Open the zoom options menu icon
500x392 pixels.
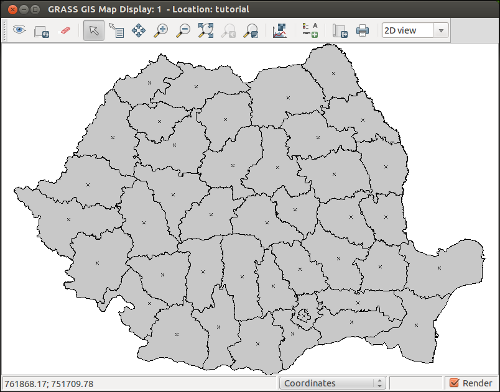coord(251,31)
